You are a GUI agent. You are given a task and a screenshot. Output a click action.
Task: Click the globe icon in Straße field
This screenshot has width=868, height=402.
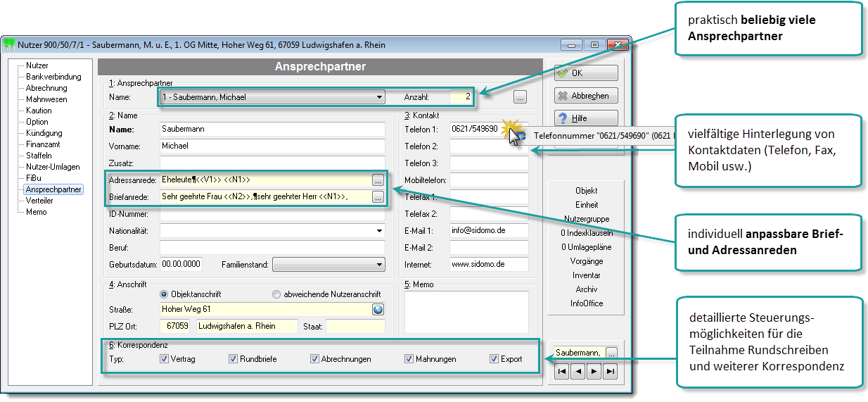click(378, 309)
